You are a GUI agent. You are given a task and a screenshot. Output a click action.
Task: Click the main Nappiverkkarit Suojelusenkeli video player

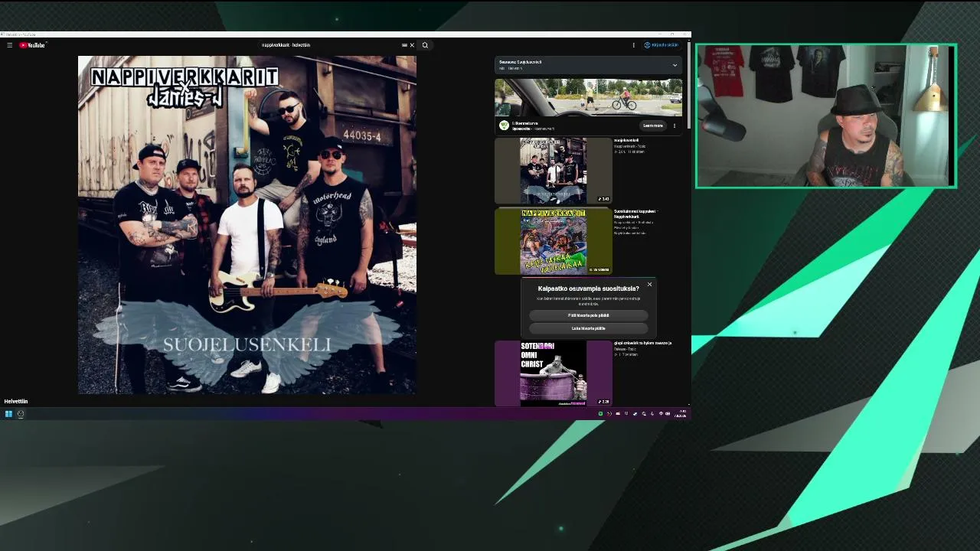coord(247,225)
